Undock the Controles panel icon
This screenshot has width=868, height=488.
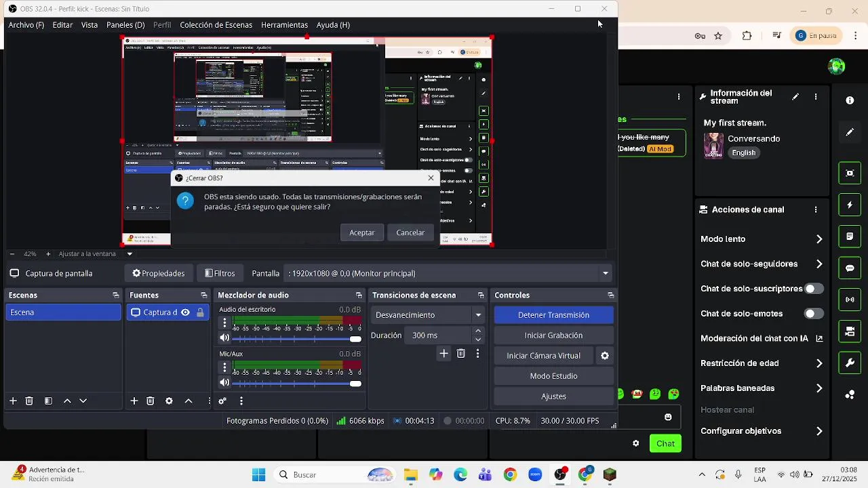pos(610,296)
